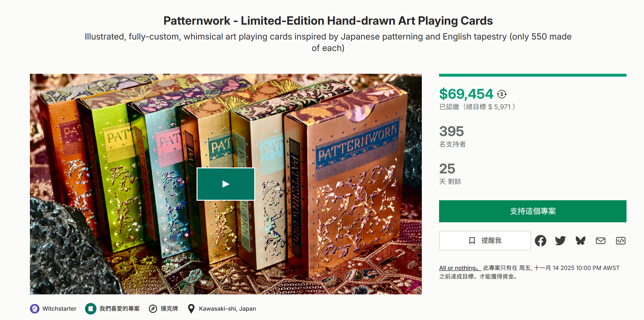This screenshot has width=644, height=320.
Task: Click the currency conversion icon beside $69,454
Action: tap(502, 94)
